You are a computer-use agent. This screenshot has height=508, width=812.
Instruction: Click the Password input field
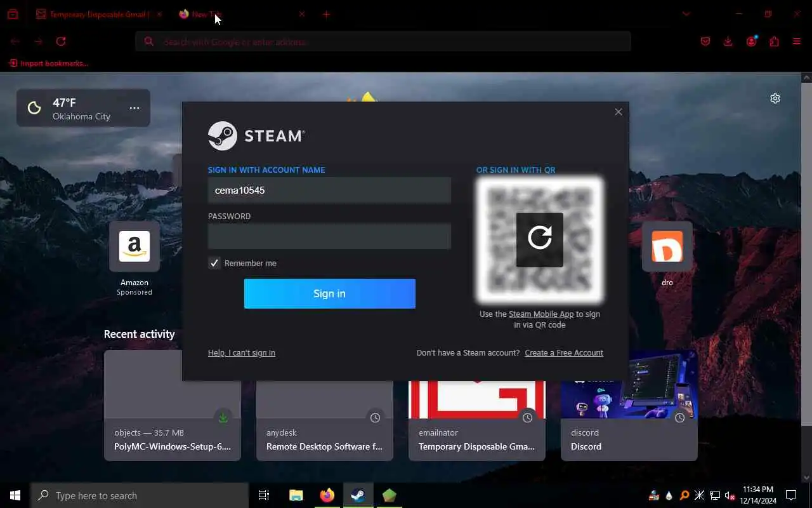pos(329,236)
